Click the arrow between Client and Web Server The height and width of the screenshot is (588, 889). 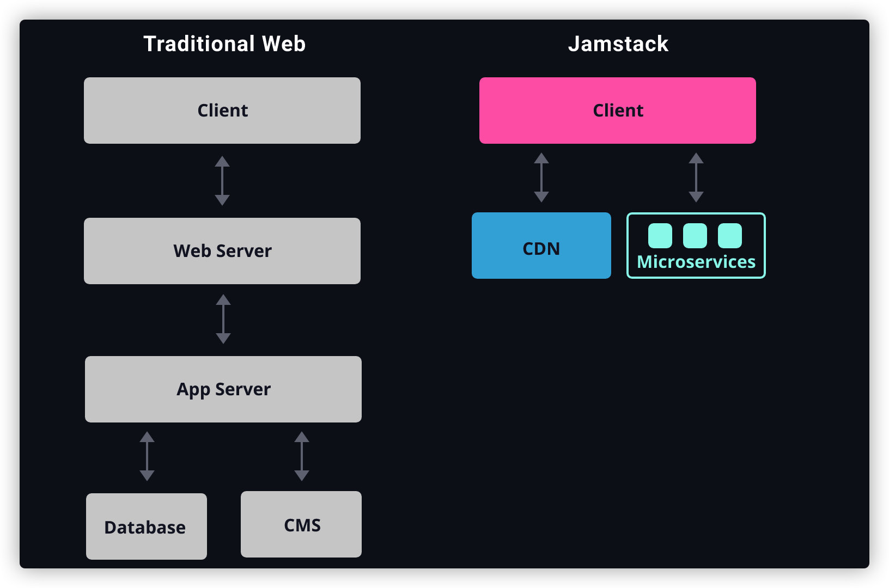tap(222, 181)
